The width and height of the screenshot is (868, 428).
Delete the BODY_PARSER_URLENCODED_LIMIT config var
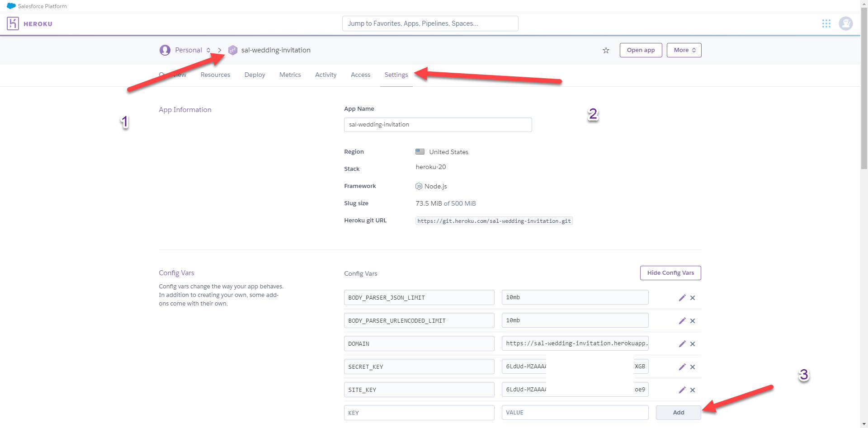(693, 321)
